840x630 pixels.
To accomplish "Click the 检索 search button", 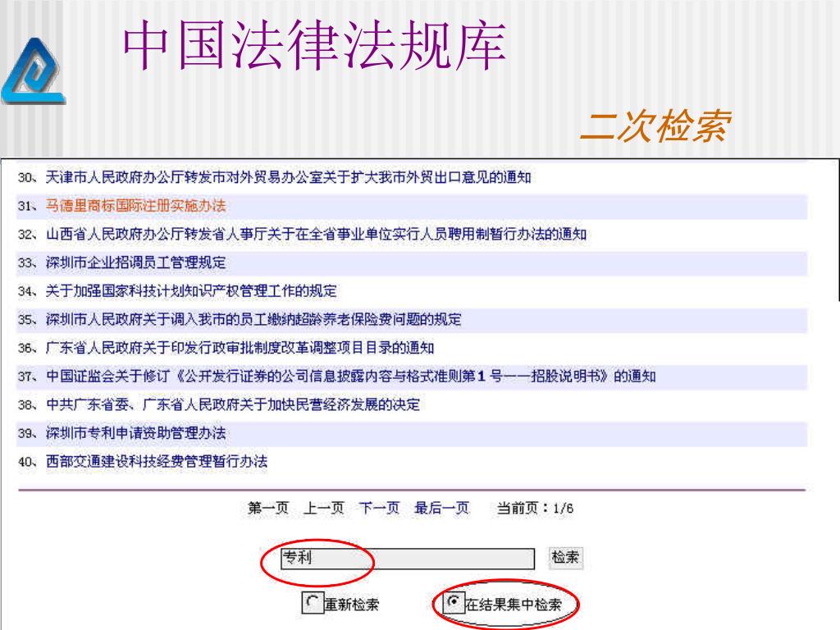I will 565,558.
